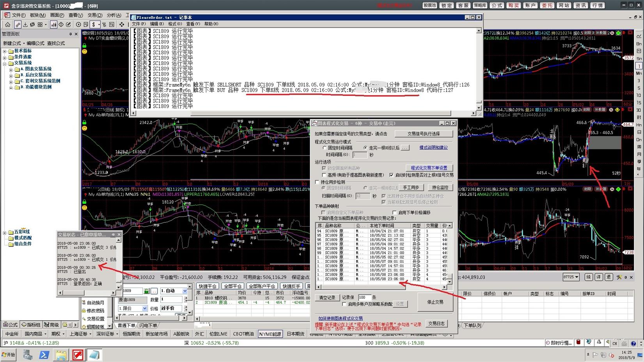This screenshot has width=644, height=362.
Task: Click the dollar sign trading icon
Action: pos(94,25)
